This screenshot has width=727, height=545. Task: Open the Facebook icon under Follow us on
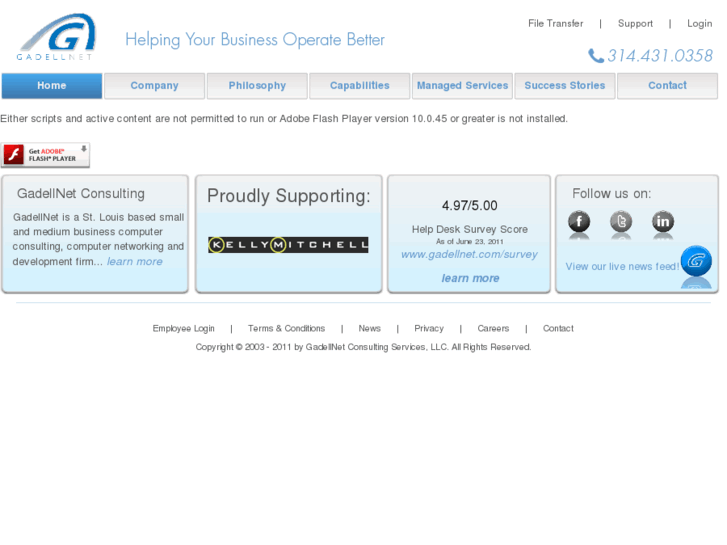(x=579, y=221)
